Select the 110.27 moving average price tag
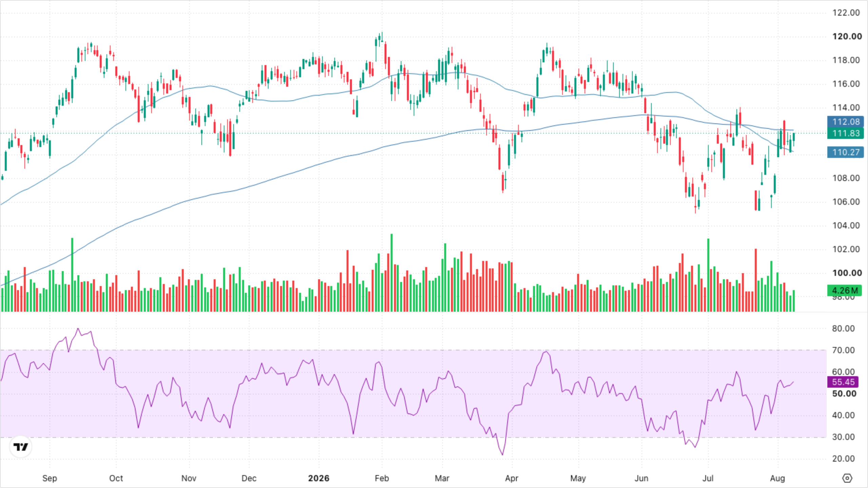Viewport: 868px width, 488px height. (846, 152)
